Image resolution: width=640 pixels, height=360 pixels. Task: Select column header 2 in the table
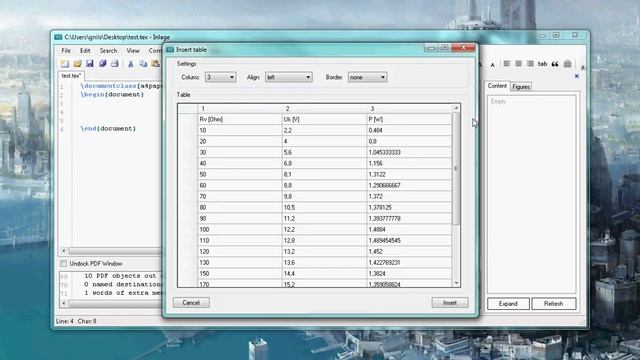(x=324, y=109)
